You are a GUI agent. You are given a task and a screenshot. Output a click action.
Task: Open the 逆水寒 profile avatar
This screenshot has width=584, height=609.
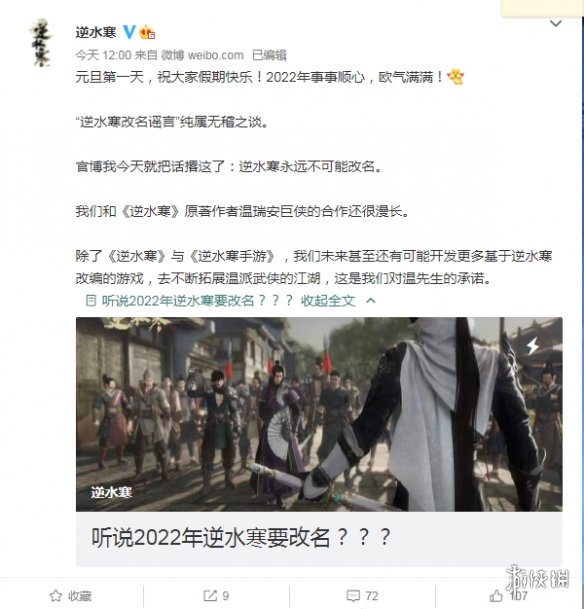41,43
